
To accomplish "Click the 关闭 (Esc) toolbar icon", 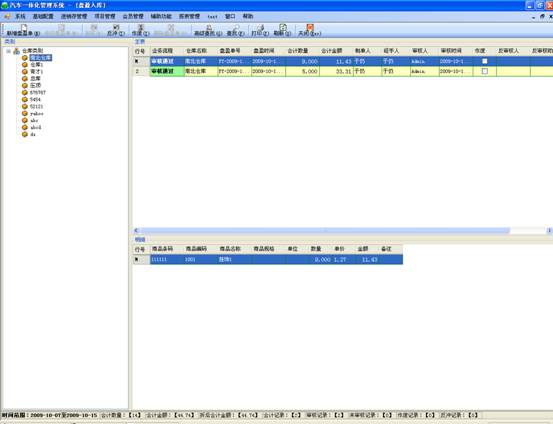I will (310, 27).
